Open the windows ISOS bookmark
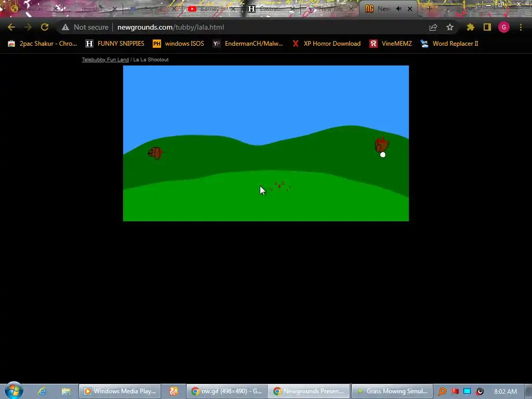Viewport: 532px width, 399px height. coord(179,44)
